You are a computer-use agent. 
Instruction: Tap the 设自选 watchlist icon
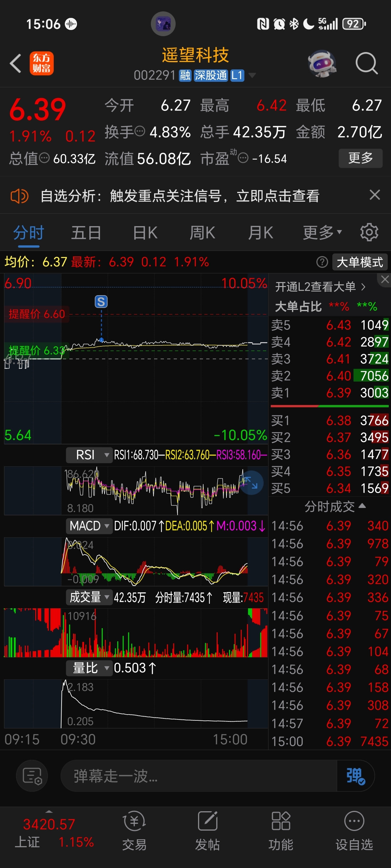(x=354, y=831)
